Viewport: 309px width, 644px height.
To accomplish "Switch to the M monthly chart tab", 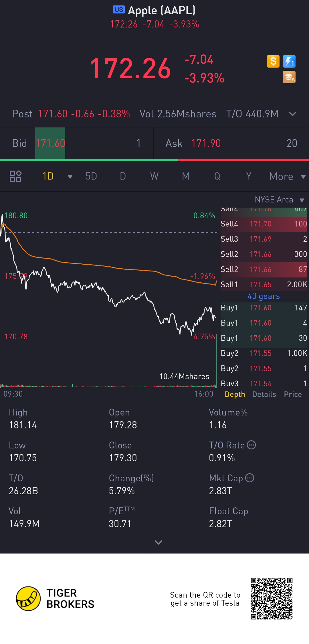I will [x=186, y=176].
